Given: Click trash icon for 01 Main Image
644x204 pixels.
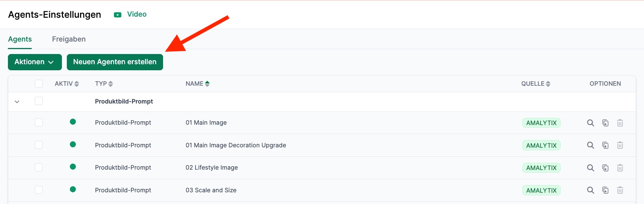Looking at the screenshot, I should click(x=620, y=123).
